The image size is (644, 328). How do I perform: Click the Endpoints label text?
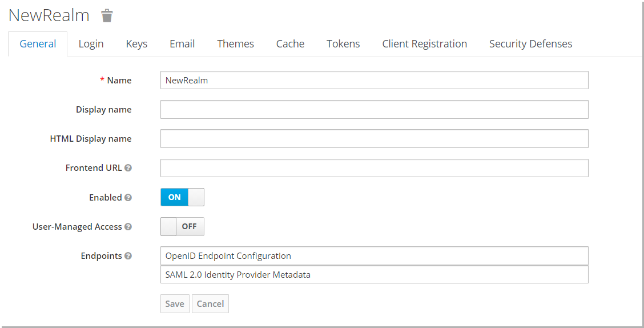pyautogui.click(x=102, y=255)
